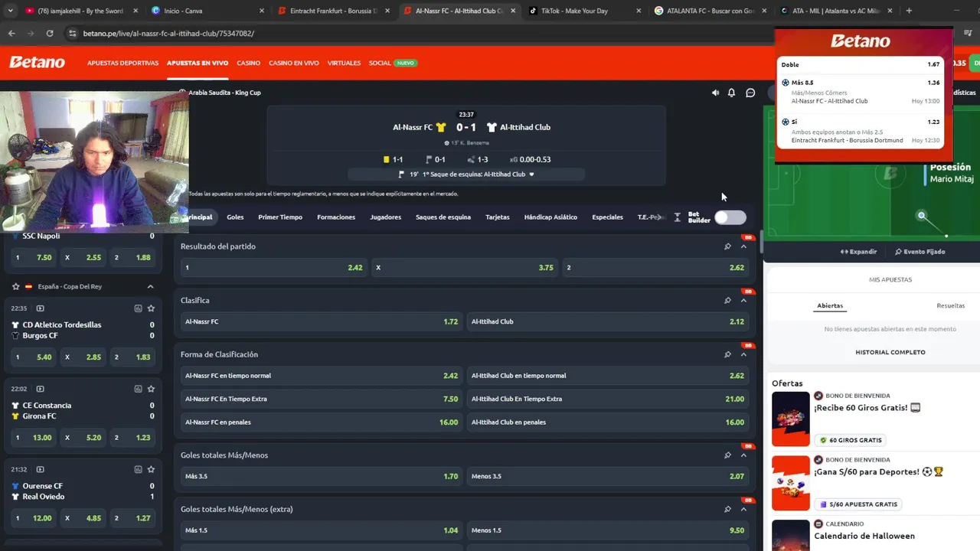Collapse the Goles totales Más/Menos (extra) market

(743, 509)
